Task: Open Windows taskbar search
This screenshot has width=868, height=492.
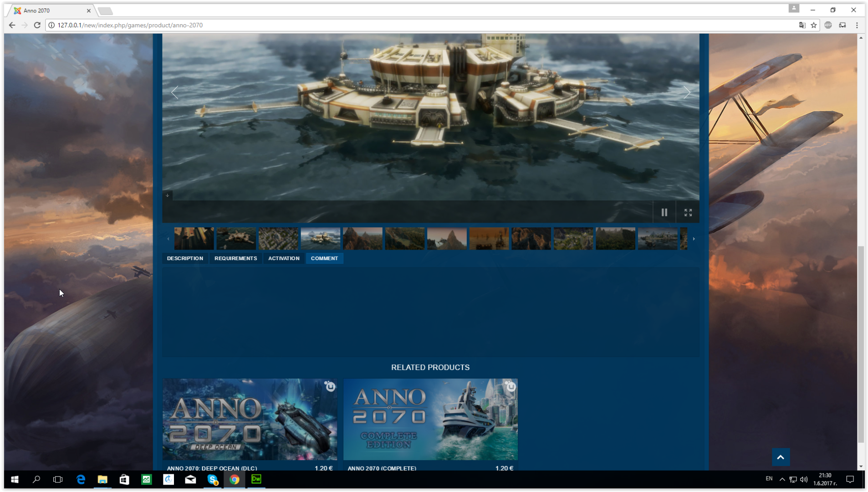Action: click(x=36, y=479)
